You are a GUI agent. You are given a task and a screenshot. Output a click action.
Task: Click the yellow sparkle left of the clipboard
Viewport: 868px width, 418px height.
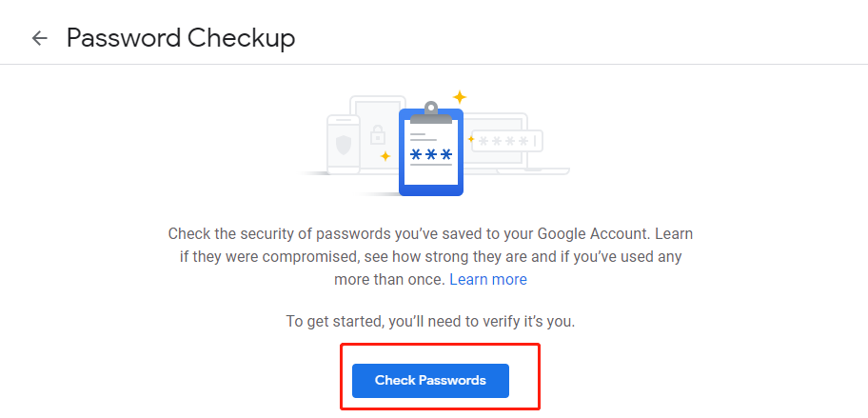(385, 155)
